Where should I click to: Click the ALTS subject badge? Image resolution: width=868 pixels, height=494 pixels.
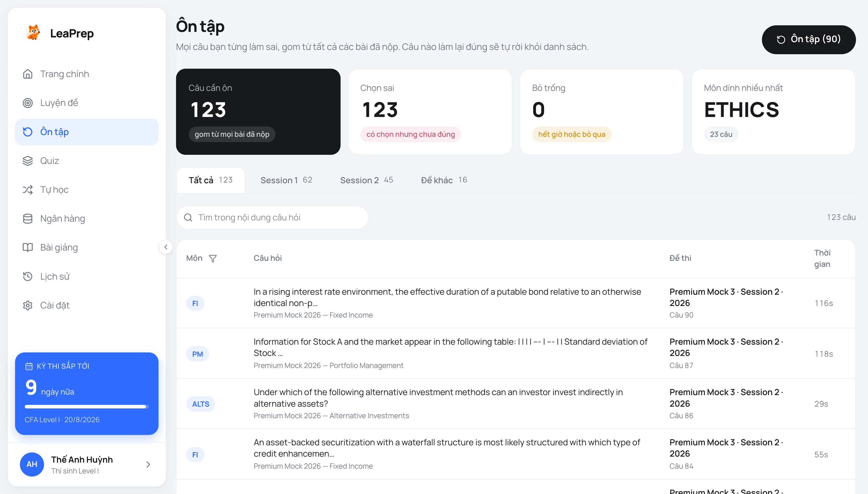click(x=201, y=404)
